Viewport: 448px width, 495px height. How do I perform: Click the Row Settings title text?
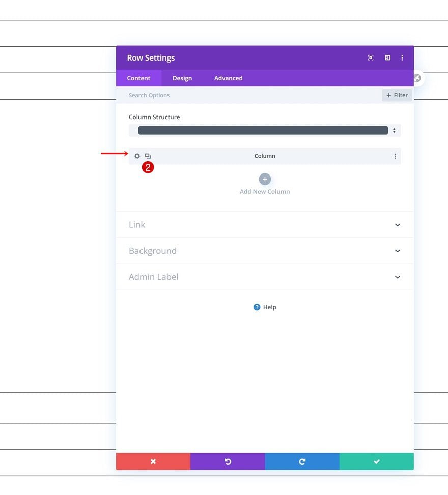[151, 58]
